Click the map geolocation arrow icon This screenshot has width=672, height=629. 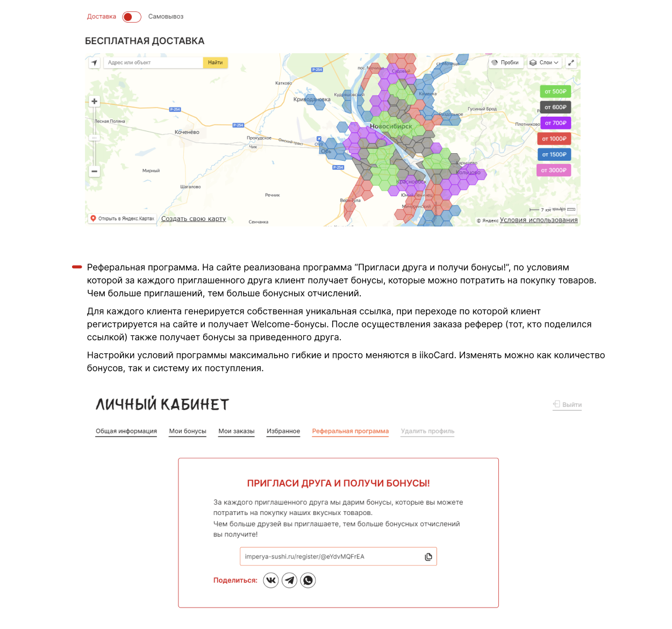pyautogui.click(x=95, y=63)
